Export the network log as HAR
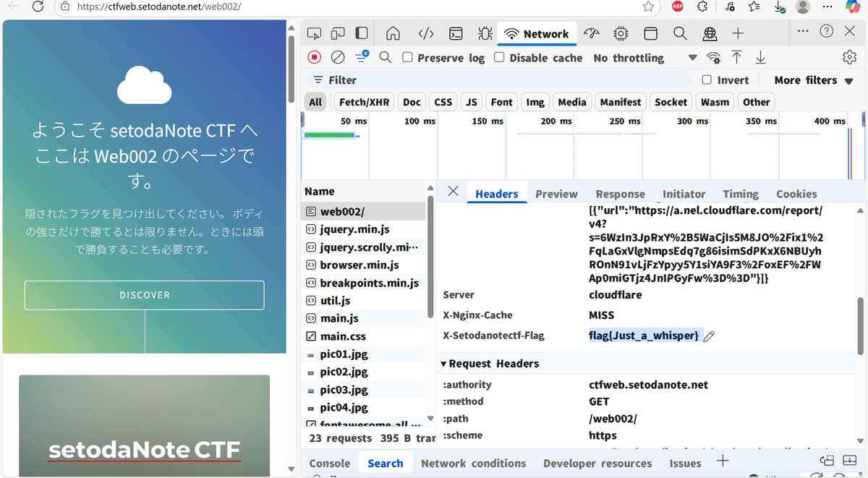Screen dimensions: 868x478 click(759, 57)
